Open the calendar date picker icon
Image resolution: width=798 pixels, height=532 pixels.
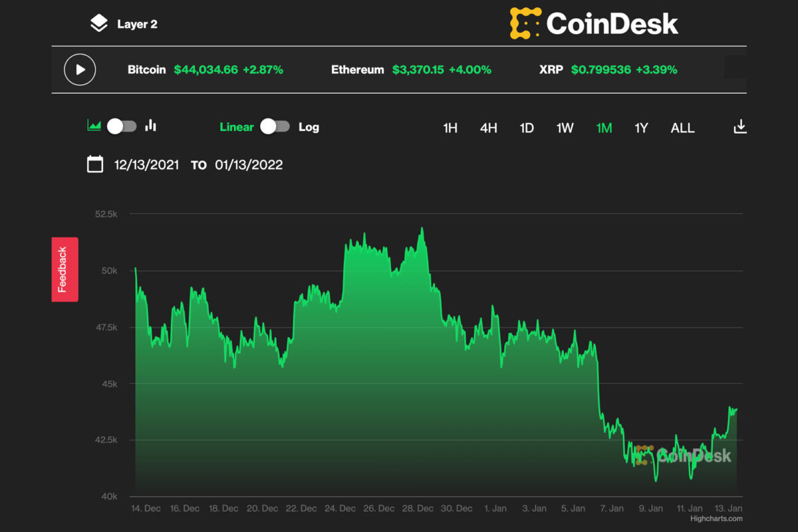click(95, 164)
